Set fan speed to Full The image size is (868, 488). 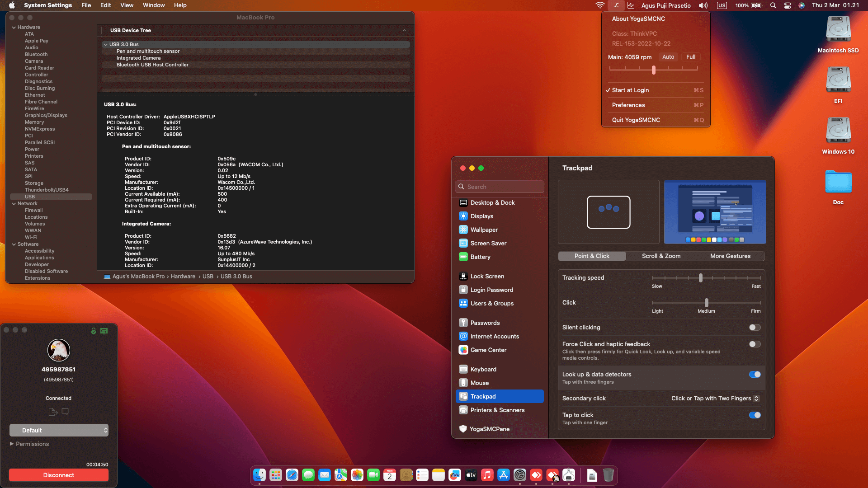[x=691, y=56]
